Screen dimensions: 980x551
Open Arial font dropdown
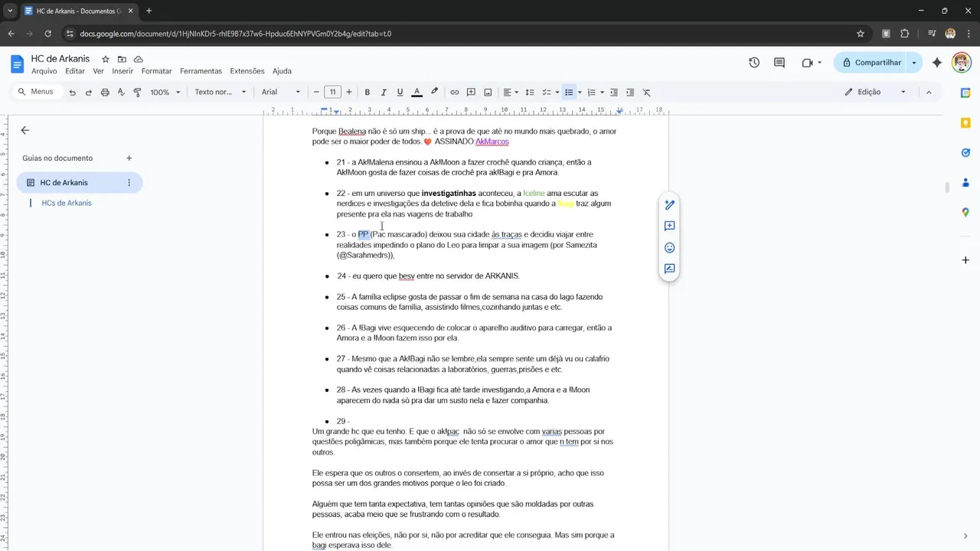pos(281,92)
